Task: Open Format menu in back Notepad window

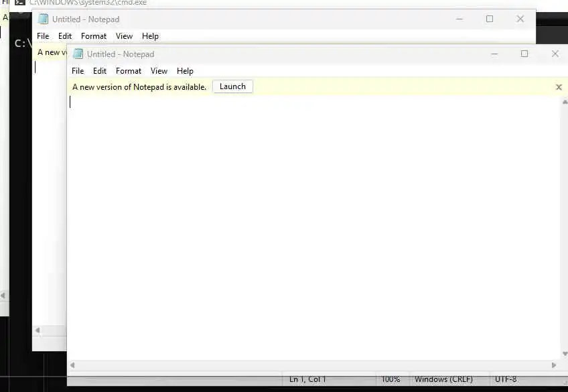Action: (x=94, y=36)
